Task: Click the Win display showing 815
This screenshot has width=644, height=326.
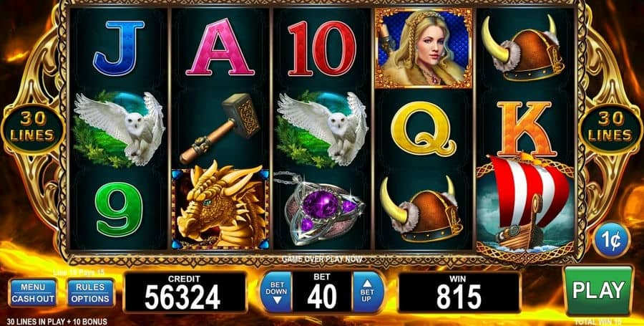Action: 459,292
